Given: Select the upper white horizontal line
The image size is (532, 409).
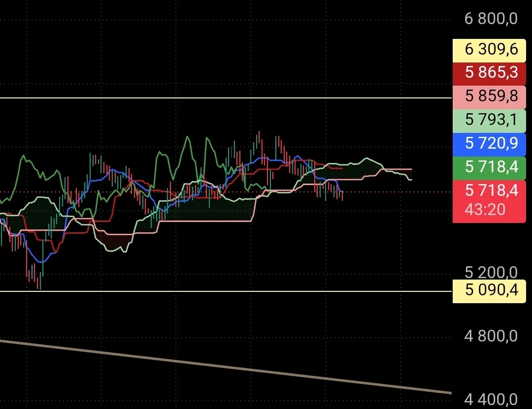Looking at the screenshot, I should tap(226, 97).
